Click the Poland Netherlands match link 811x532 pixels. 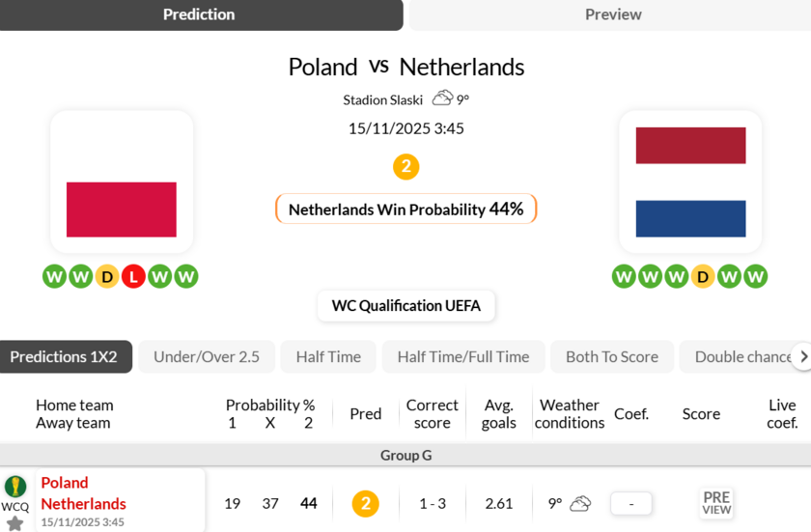[x=84, y=493]
